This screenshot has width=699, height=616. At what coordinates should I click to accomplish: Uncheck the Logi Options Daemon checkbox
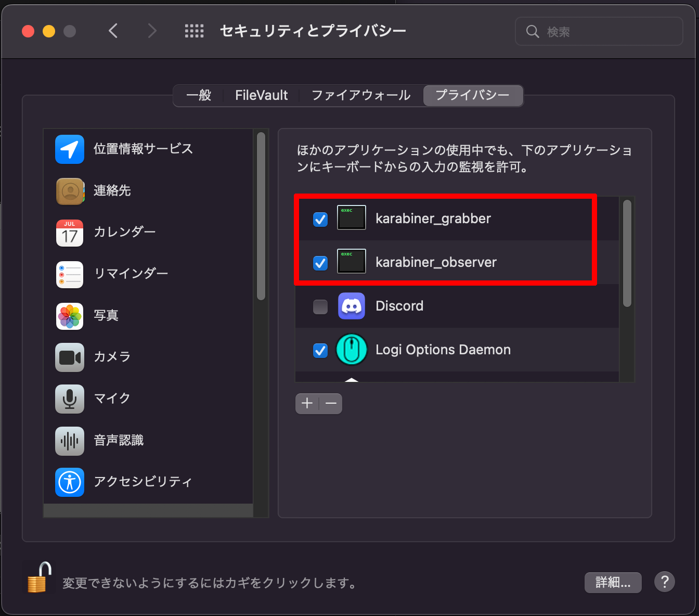[320, 351]
